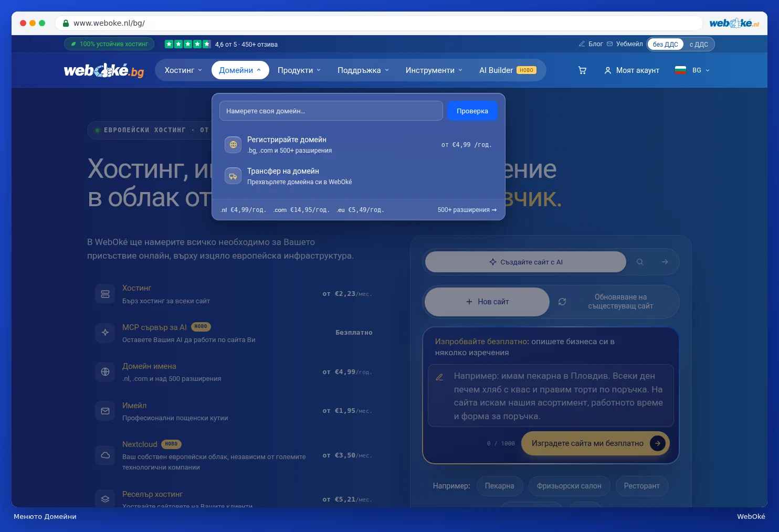The image size is (779, 532).
Task: Expand the Поддръжка menu
Action: 363,70
